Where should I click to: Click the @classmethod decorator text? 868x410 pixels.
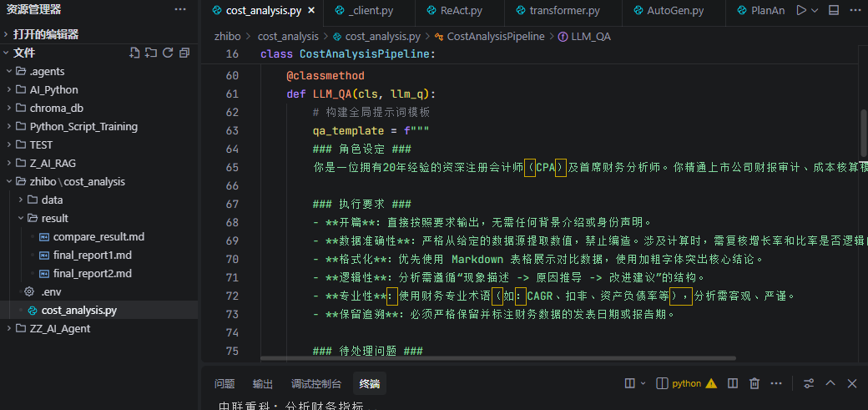pos(325,75)
